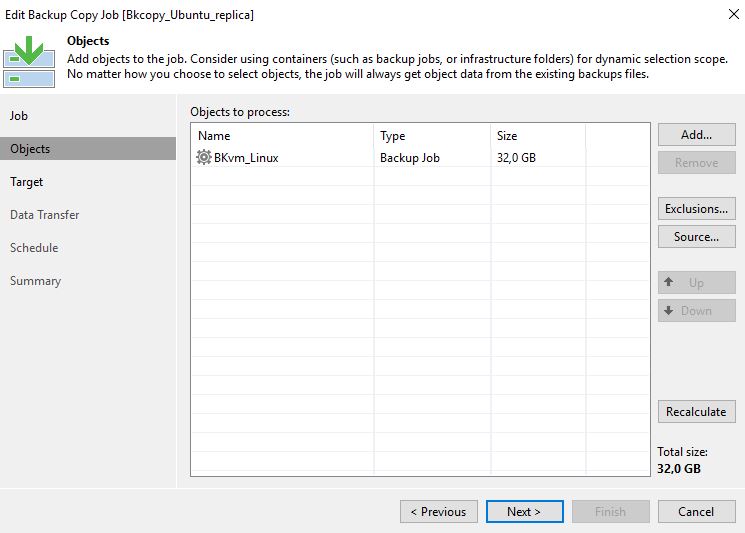Viewport: 745px width, 533px height.
Task: Click the Source... button
Action: [697, 237]
